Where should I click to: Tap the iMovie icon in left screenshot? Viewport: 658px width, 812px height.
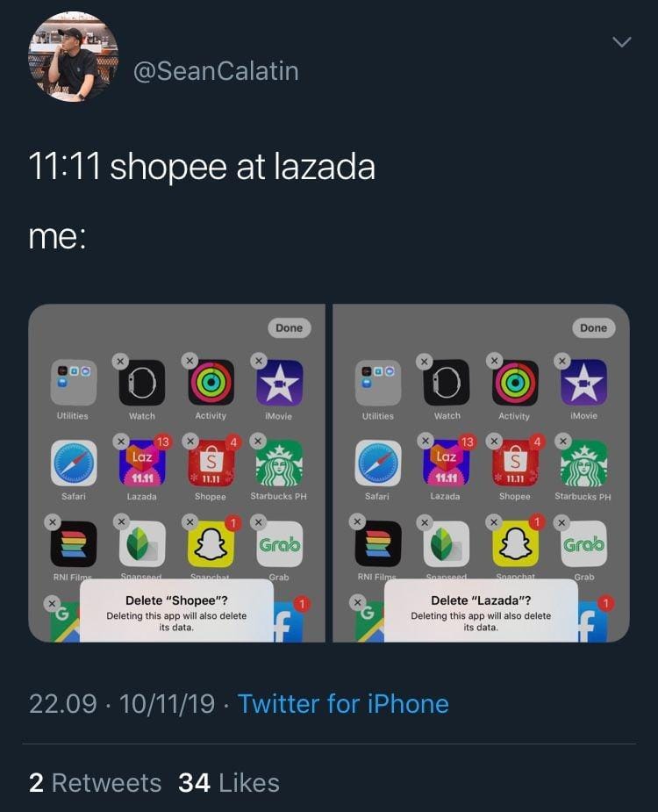[x=280, y=383]
